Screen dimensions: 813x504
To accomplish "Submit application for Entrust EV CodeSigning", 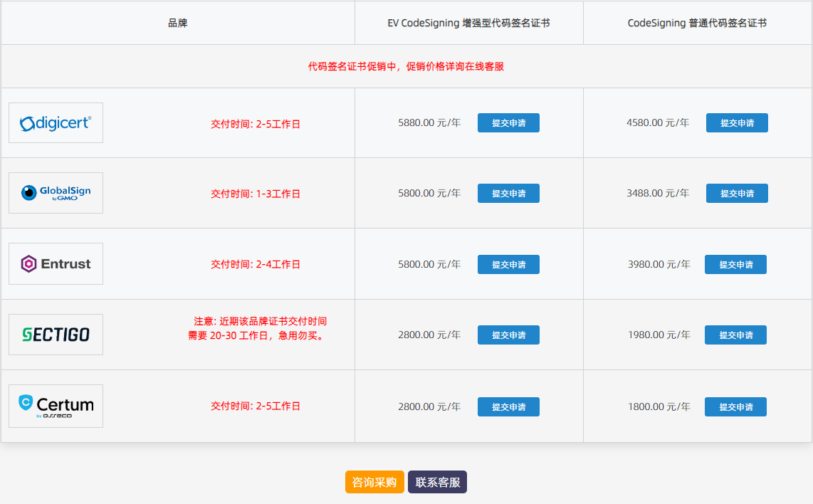I will coord(508,264).
